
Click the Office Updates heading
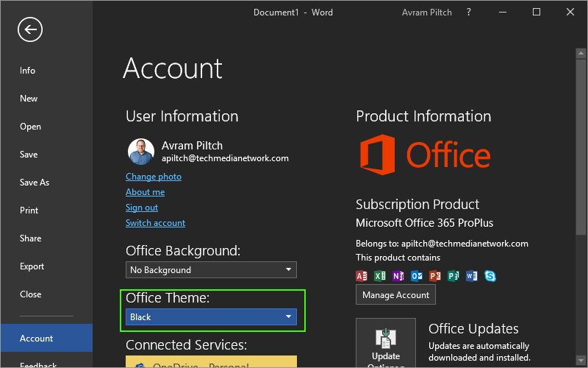pyautogui.click(x=473, y=328)
